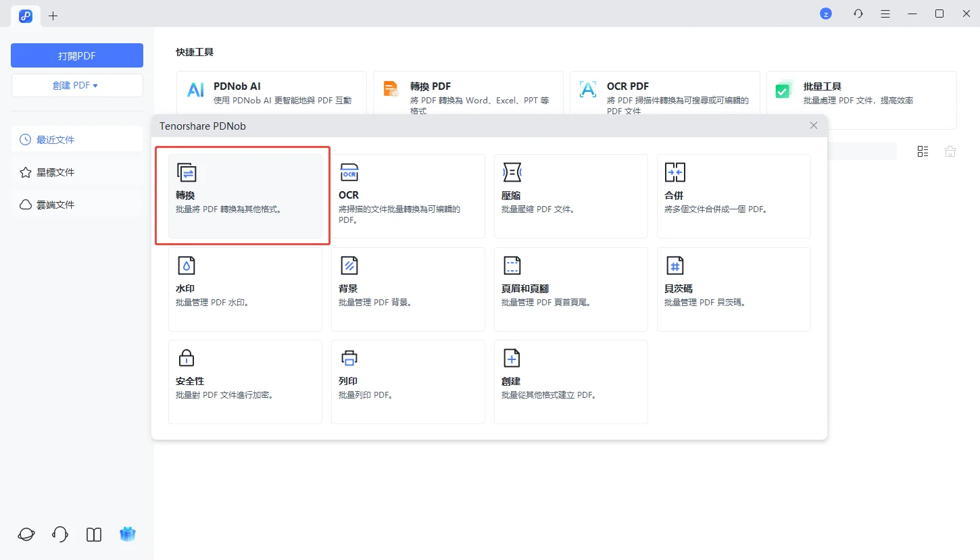Screen dimensions: 980x560
Task: Open the Security (安全性) encryption tool
Action: (x=245, y=382)
